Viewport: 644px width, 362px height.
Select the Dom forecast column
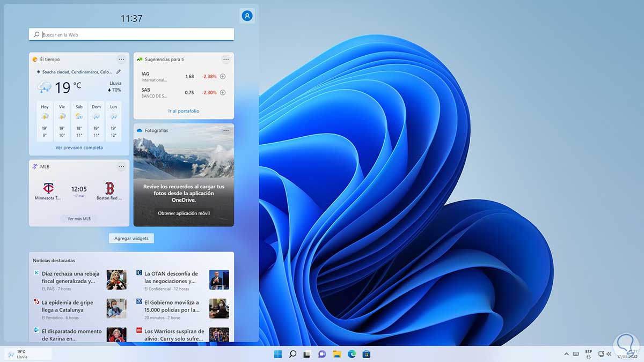[96, 121]
